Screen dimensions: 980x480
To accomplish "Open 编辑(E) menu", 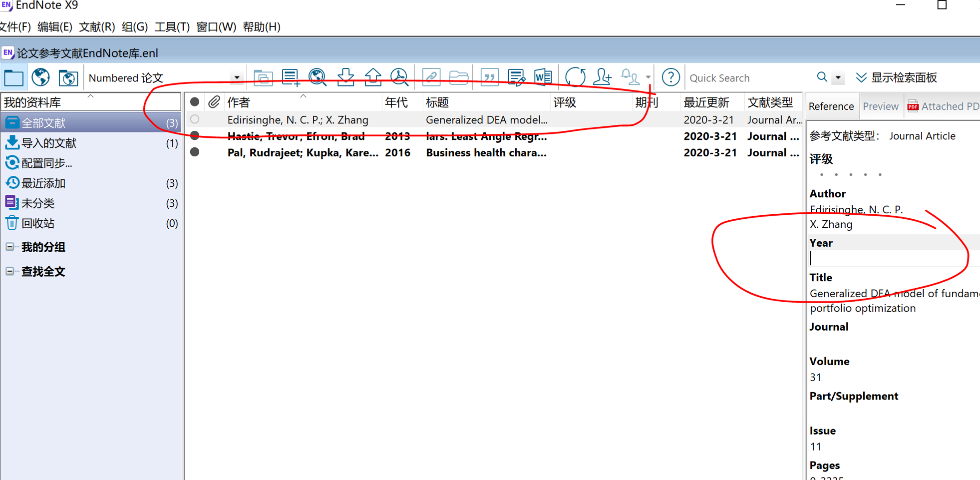I will (x=54, y=27).
